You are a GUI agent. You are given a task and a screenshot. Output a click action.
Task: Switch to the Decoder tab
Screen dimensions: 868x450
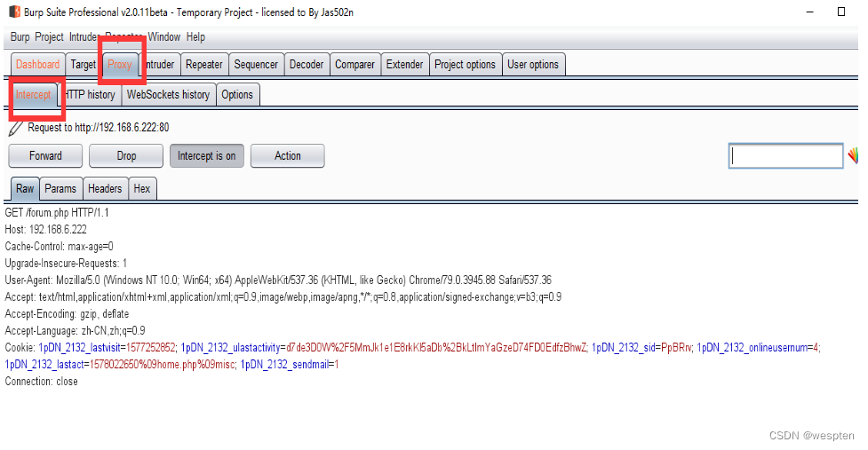[307, 64]
